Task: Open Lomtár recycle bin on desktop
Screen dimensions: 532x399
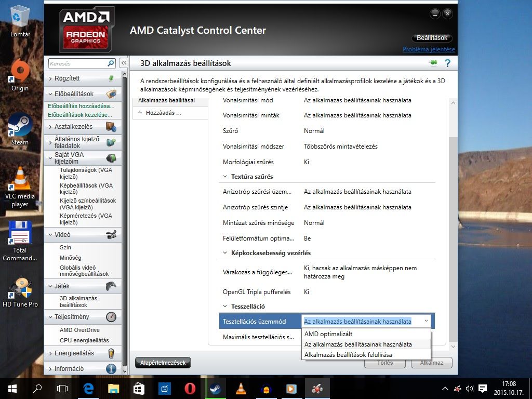Action: [x=20, y=21]
